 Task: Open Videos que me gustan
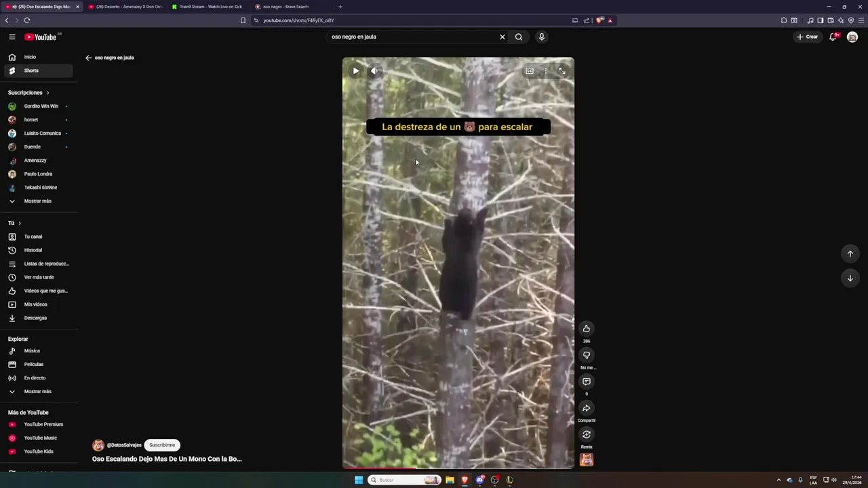(38, 291)
